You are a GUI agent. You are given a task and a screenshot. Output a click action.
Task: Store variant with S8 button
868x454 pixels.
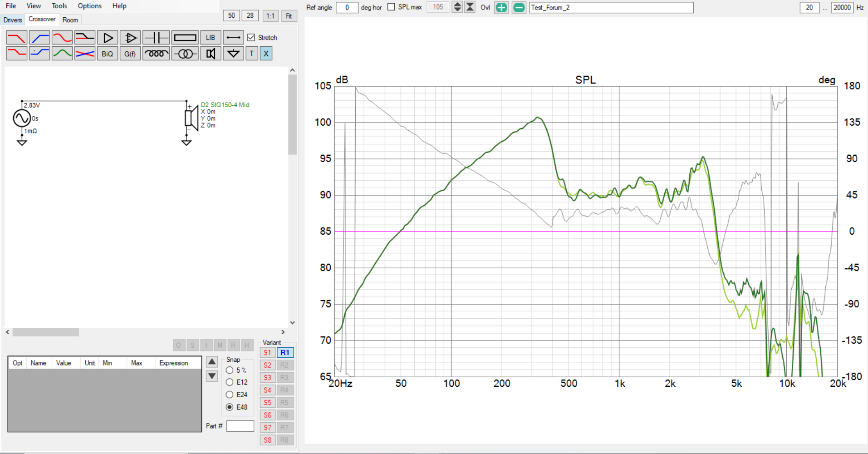tap(268, 440)
